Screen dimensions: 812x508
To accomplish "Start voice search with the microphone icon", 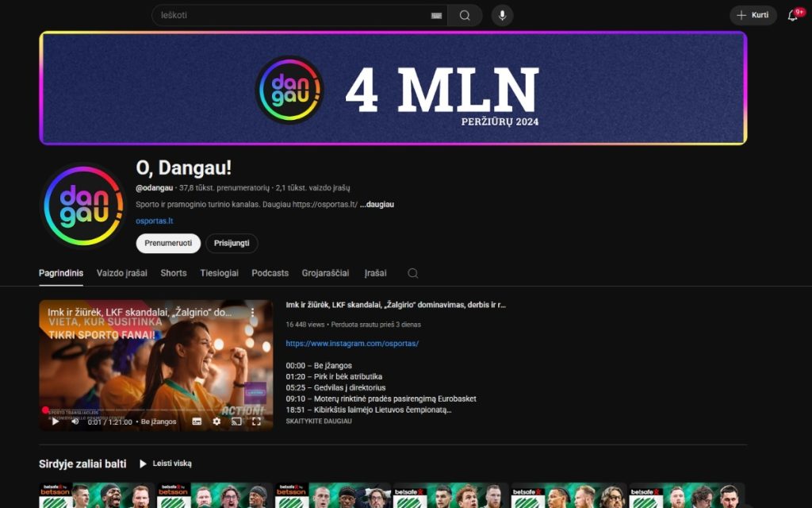I will (x=502, y=16).
